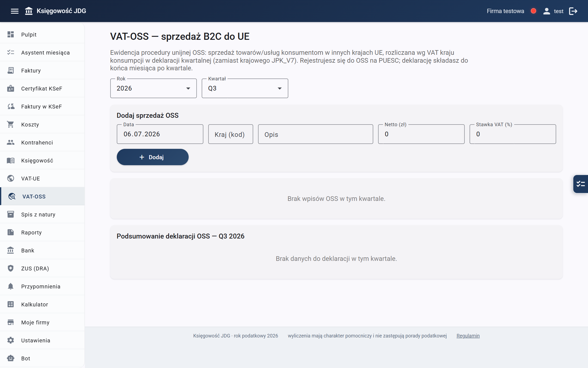The image size is (588, 368).
Task: Focus the Kraj (kod) input field
Action: tap(231, 134)
